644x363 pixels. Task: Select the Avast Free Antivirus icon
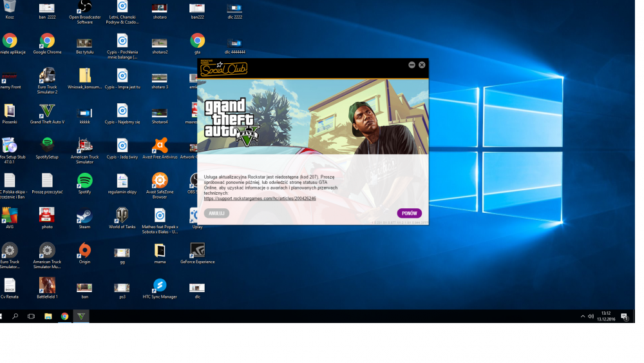click(x=160, y=149)
